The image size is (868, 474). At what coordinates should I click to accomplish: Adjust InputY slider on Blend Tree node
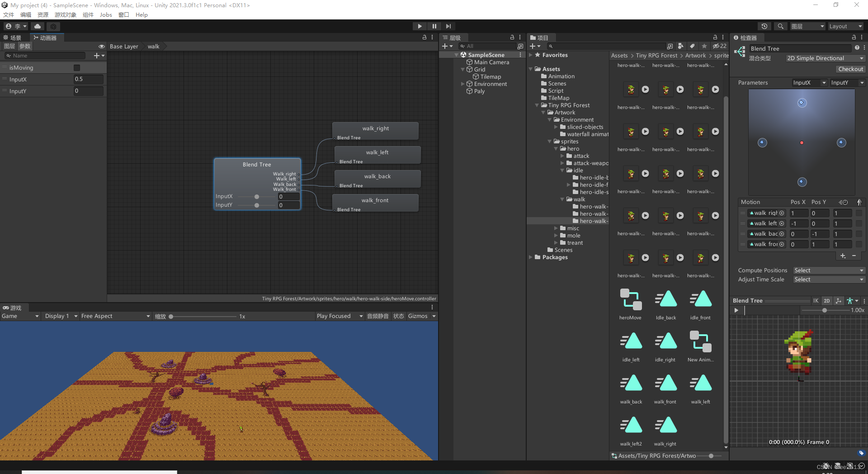(x=257, y=205)
